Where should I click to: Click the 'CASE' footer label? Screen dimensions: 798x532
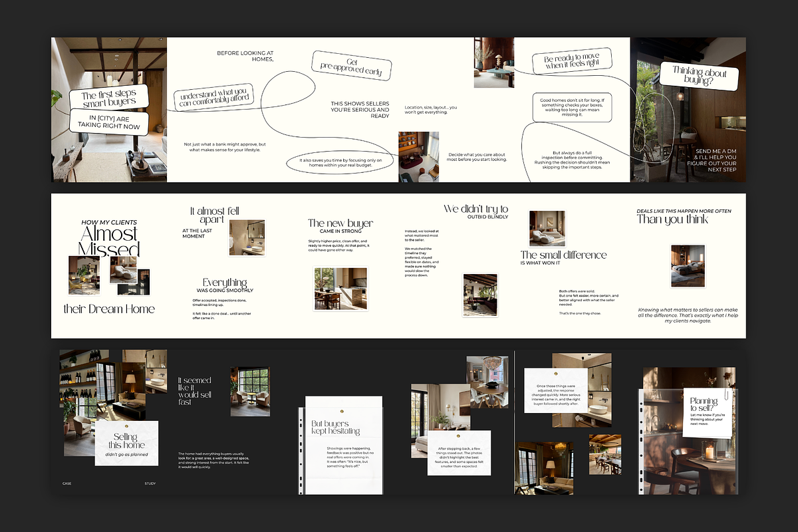tap(66, 483)
